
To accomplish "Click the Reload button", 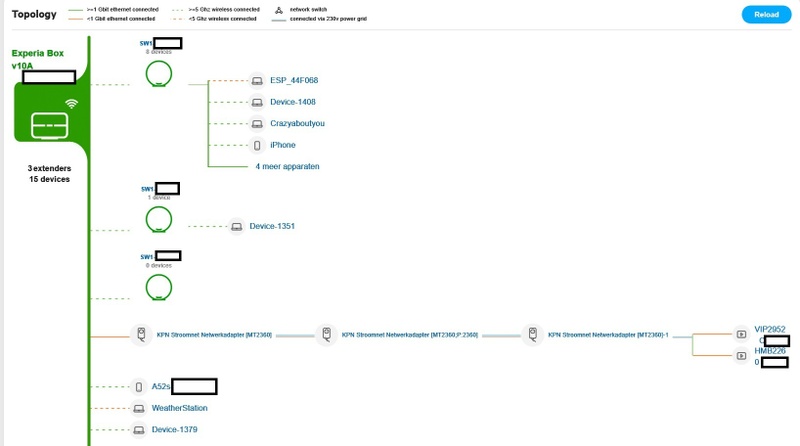I will coord(765,15).
